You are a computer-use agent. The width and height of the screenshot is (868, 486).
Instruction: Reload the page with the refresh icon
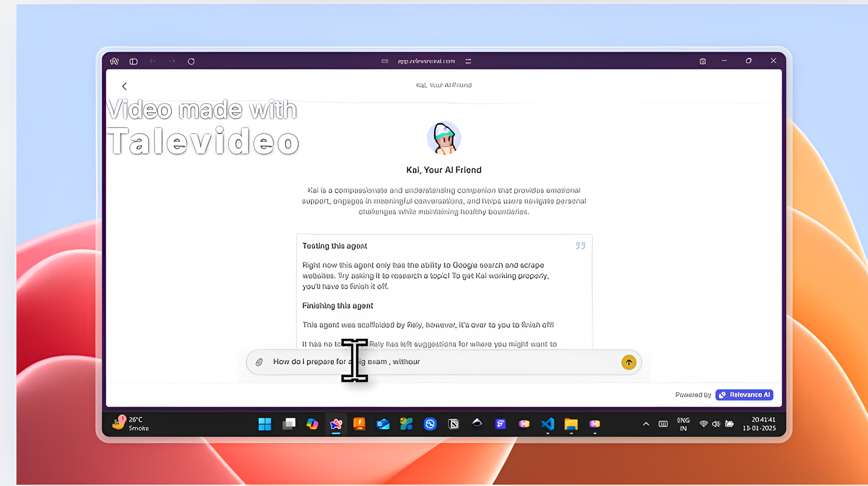[x=191, y=61]
